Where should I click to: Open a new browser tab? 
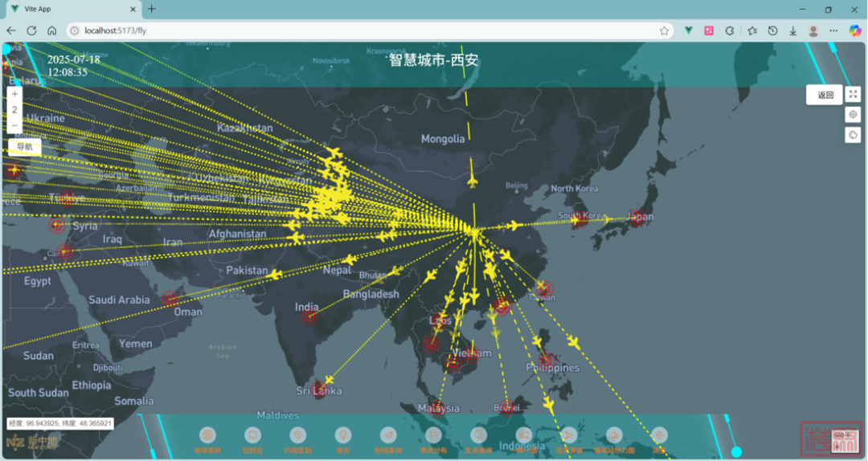coord(152,9)
